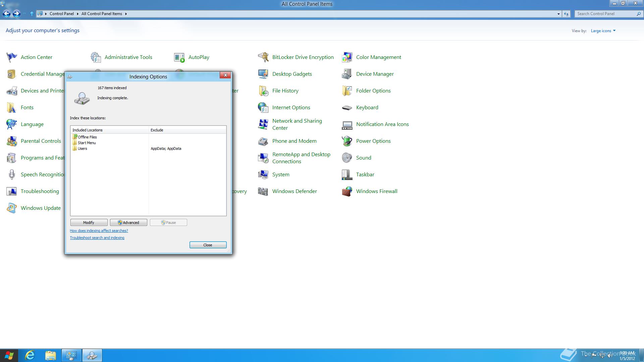
Task: Click the Included Locations column header
Action: (110, 130)
